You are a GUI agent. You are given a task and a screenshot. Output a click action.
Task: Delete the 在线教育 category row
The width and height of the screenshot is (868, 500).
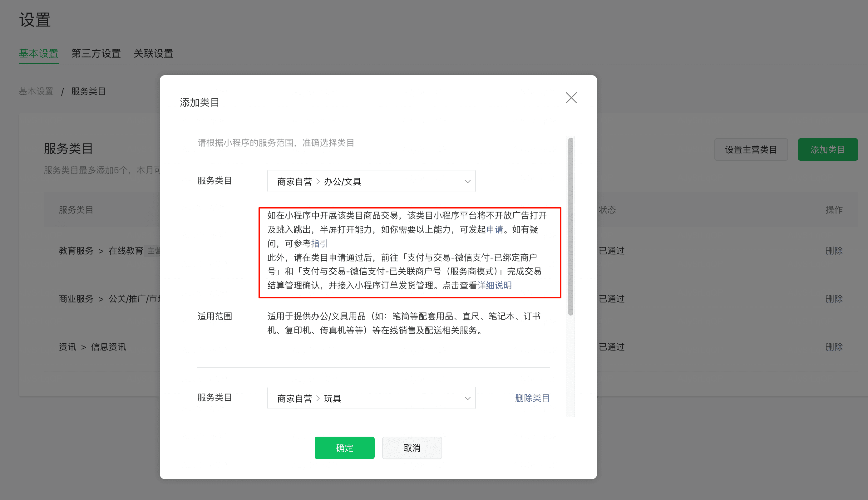[834, 251]
